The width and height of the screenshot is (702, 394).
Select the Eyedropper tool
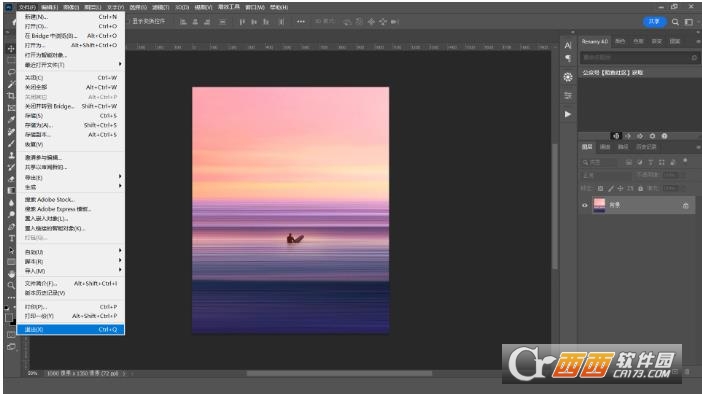click(11, 120)
